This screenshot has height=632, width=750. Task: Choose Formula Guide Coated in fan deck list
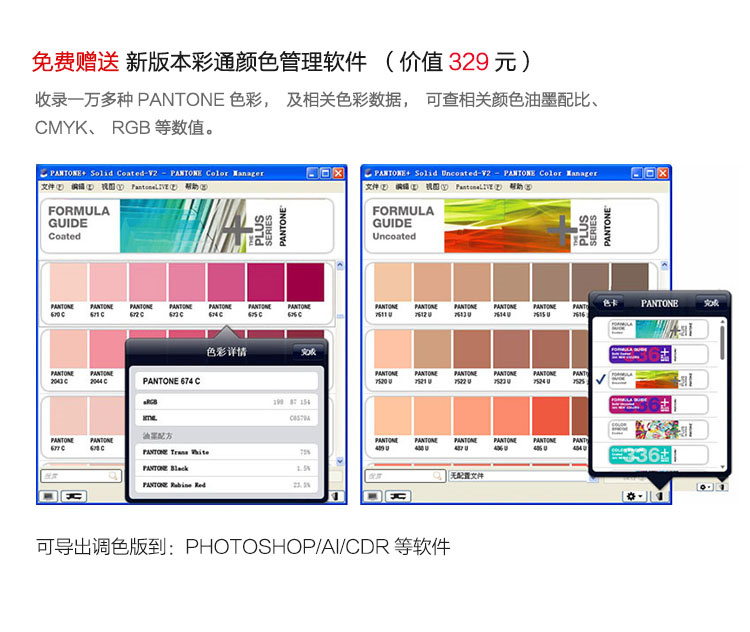pos(658,329)
